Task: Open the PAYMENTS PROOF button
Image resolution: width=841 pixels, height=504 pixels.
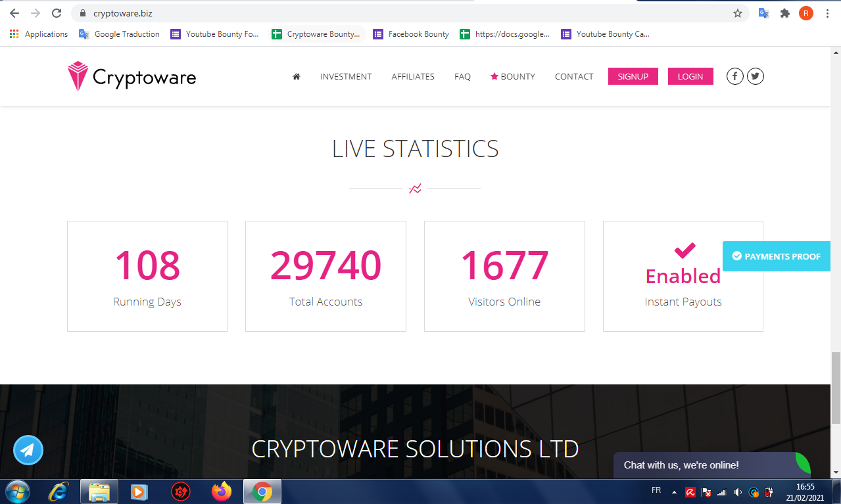Action: coord(777,256)
